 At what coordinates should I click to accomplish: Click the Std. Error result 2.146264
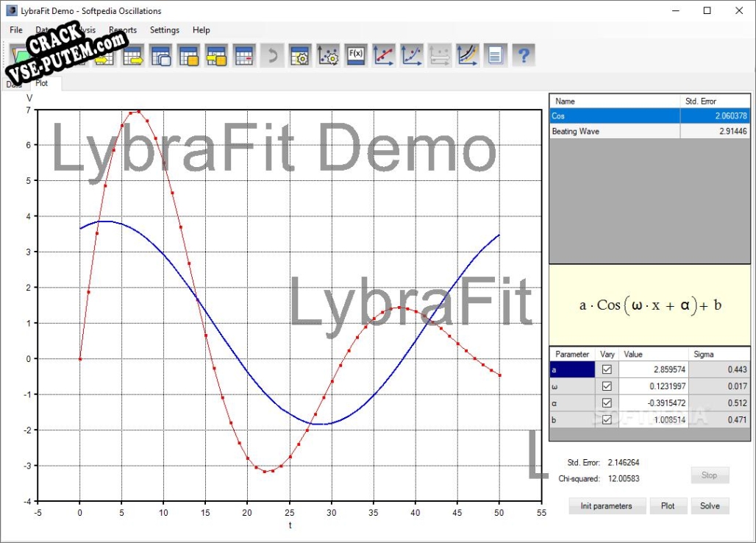click(x=624, y=463)
